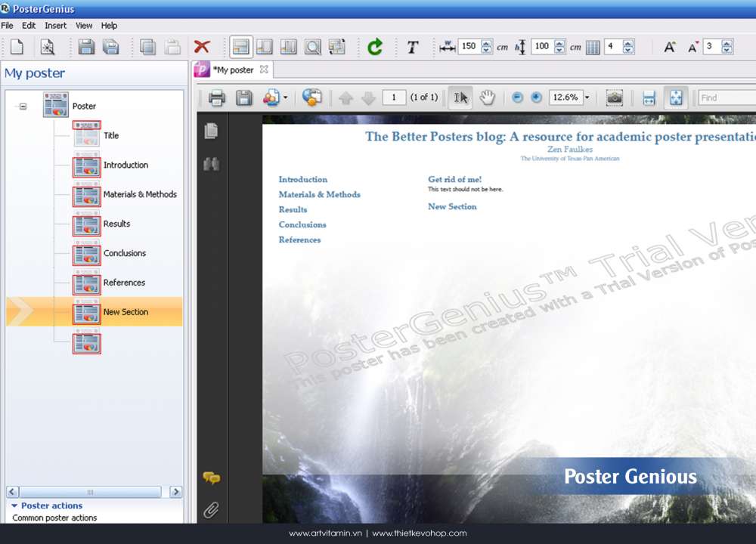756x544 pixels.
Task: Collapse the Poster tree node
Action: click(x=23, y=107)
